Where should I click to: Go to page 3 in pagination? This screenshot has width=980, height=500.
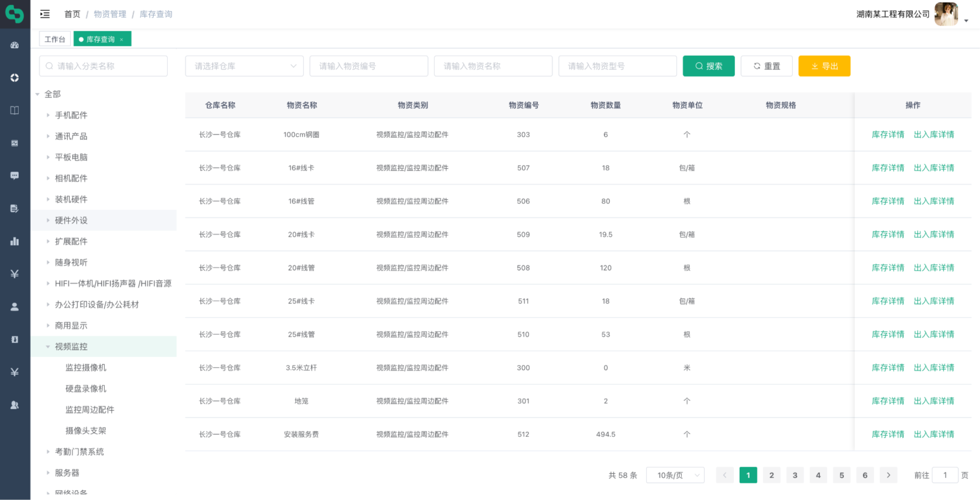pyautogui.click(x=795, y=475)
